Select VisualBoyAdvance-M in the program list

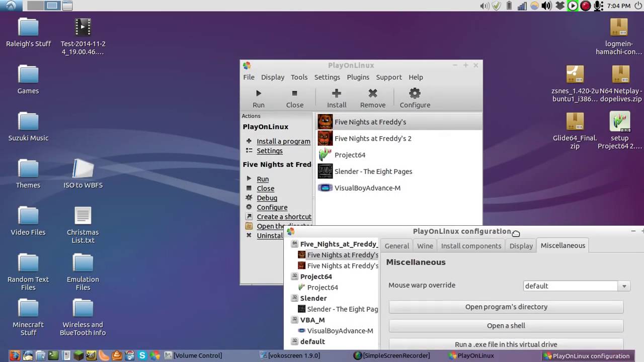tap(398, 188)
